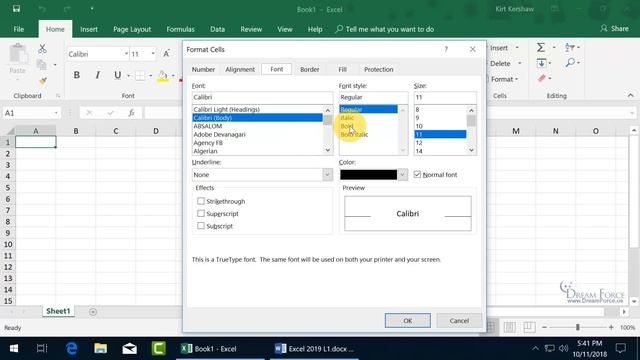Click the black font color swatch
Image resolution: width=640 pixels, height=360 pixels.
coord(369,175)
